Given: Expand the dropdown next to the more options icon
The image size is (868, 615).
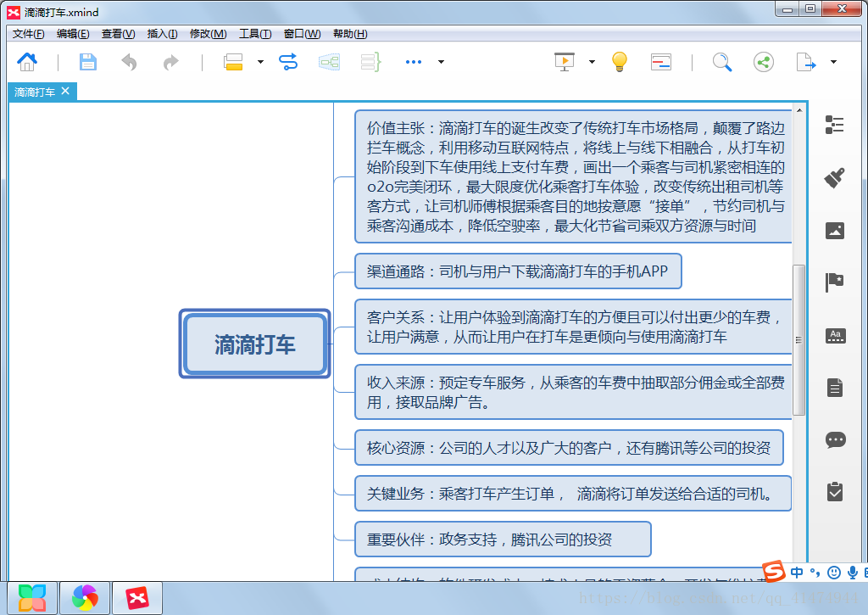Looking at the screenshot, I should (441, 62).
